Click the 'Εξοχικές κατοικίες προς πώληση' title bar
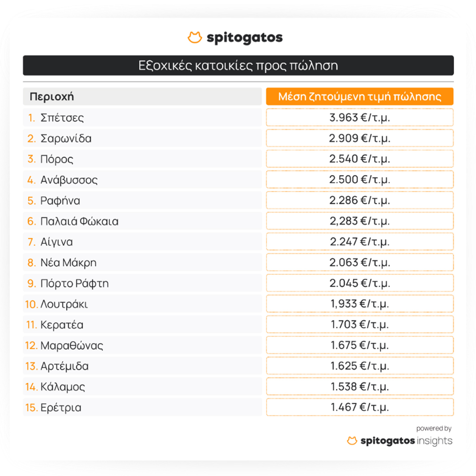This screenshot has width=476, height=476. [x=238, y=65]
